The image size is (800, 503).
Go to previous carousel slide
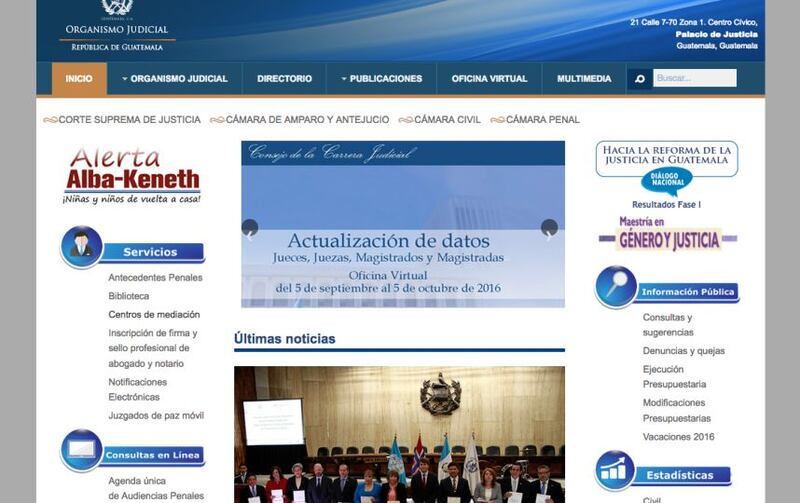tap(250, 228)
